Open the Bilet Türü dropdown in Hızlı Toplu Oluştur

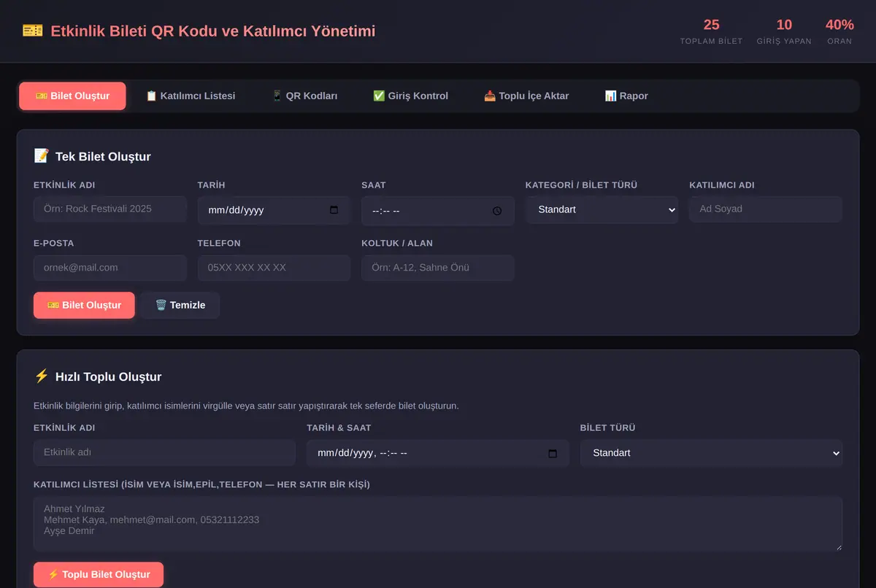coord(712,453)
